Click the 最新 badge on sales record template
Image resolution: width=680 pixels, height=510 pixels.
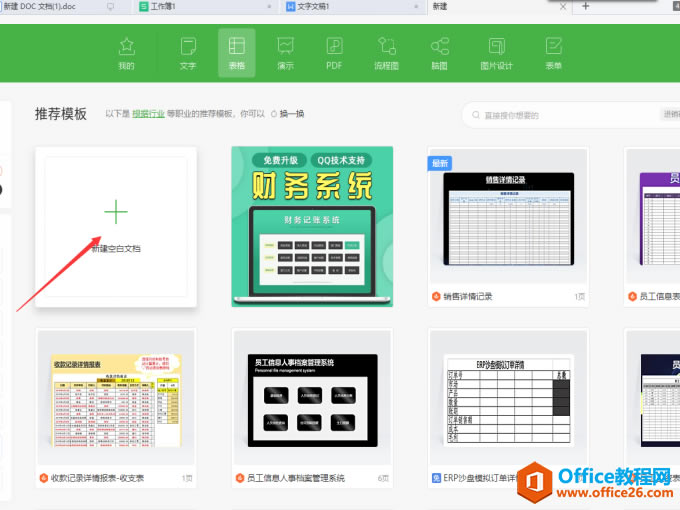click(440, 163)
